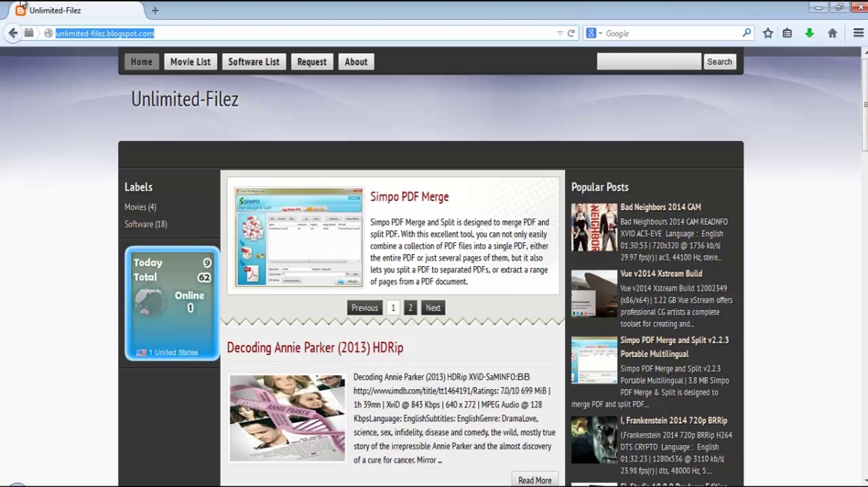Open the Software (18) label link
Screen dimensions: 868x487
click(x=146, y=224)
